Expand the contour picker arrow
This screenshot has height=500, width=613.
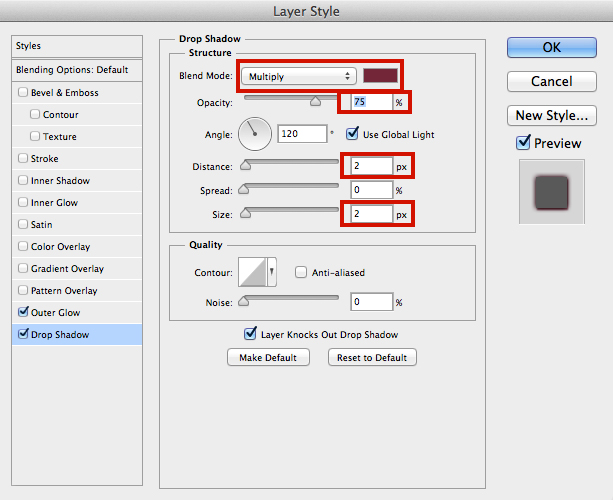272,272
